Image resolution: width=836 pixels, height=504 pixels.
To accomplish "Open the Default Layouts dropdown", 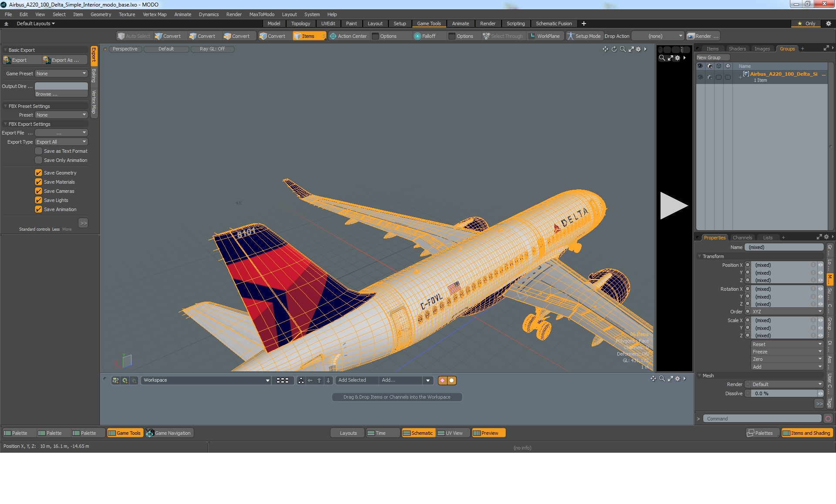I will pos(36,24).
